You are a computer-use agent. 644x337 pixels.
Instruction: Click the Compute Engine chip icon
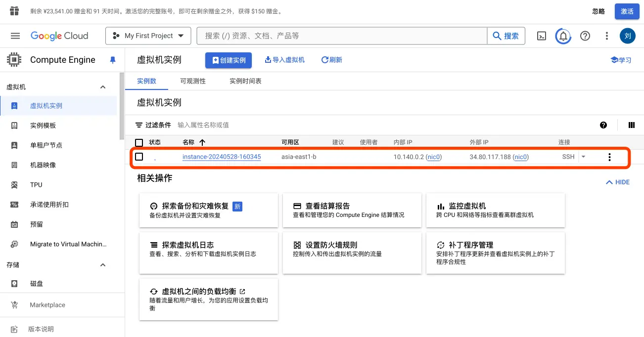click(14, 60)
